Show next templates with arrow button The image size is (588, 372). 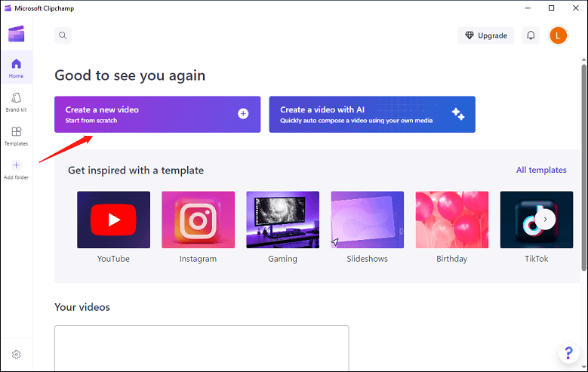tap(545, 220)
